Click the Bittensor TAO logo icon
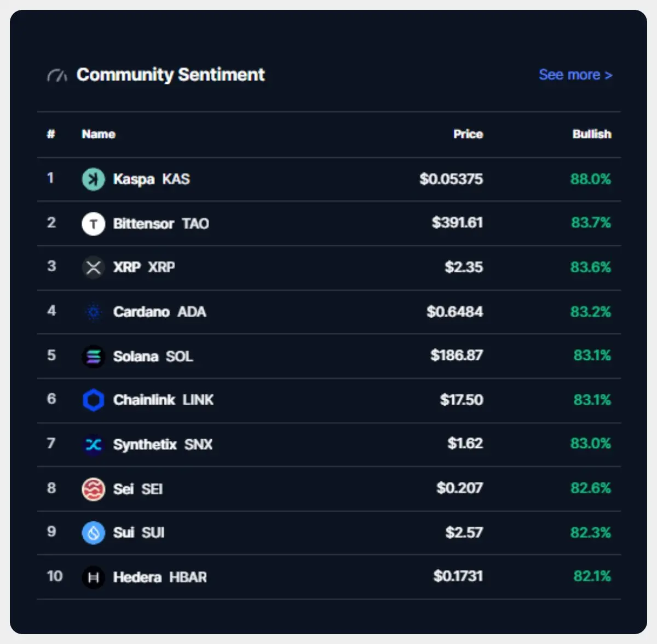The image size is (657, 644). (93, 223)
